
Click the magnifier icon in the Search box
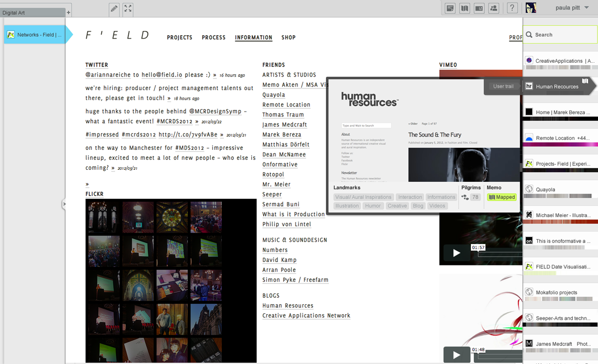(529, 35)
